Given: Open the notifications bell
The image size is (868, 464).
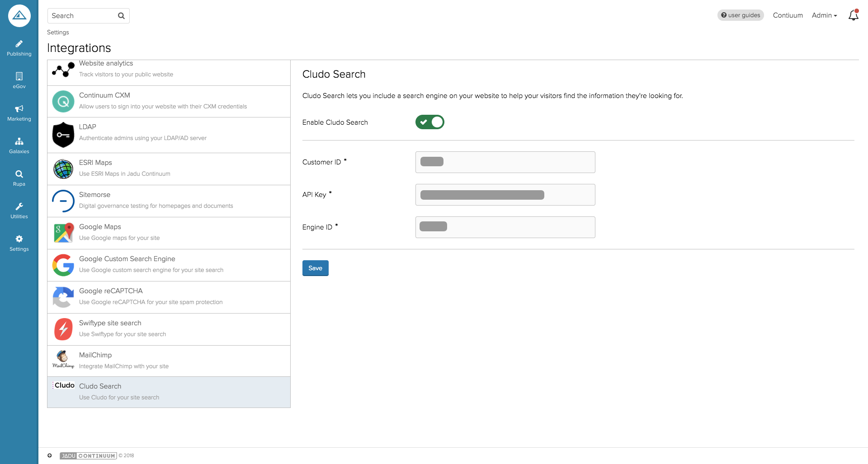Looking at the screenshot, I should (853, 15).
